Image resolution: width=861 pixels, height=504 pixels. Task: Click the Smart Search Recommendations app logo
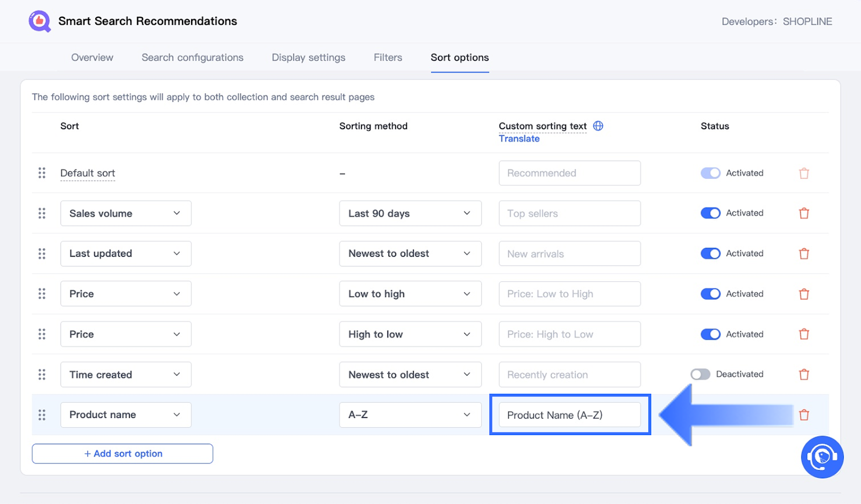pyautogui.click(x=39, y=22)
